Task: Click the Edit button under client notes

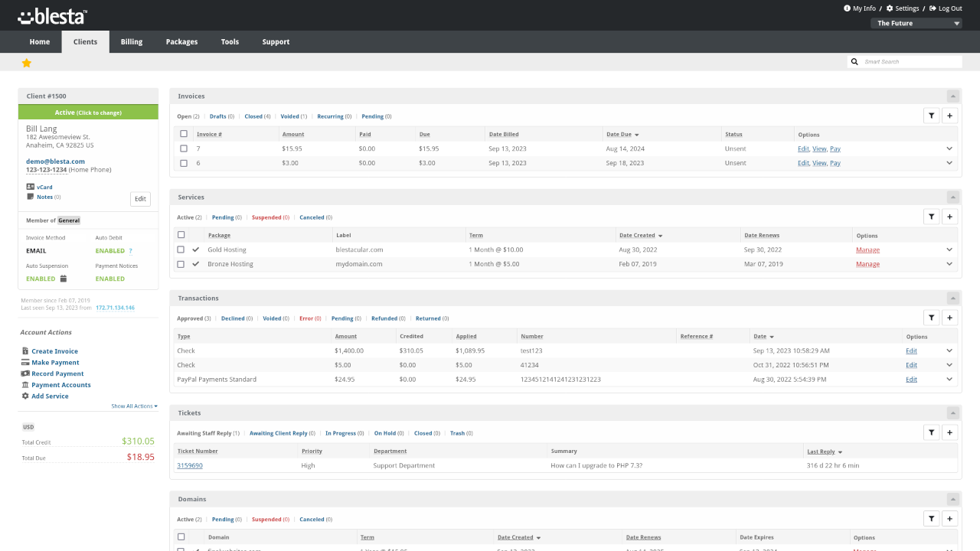Action: point(140,199)
